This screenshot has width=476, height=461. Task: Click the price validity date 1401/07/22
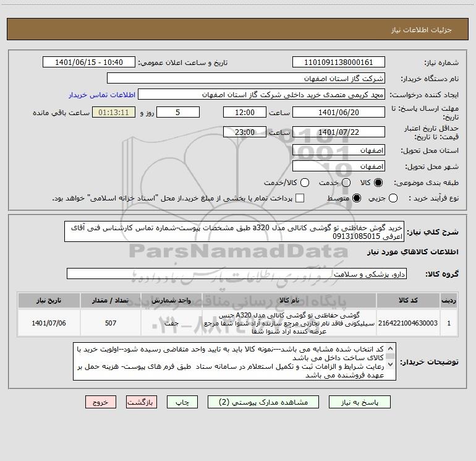339,132
